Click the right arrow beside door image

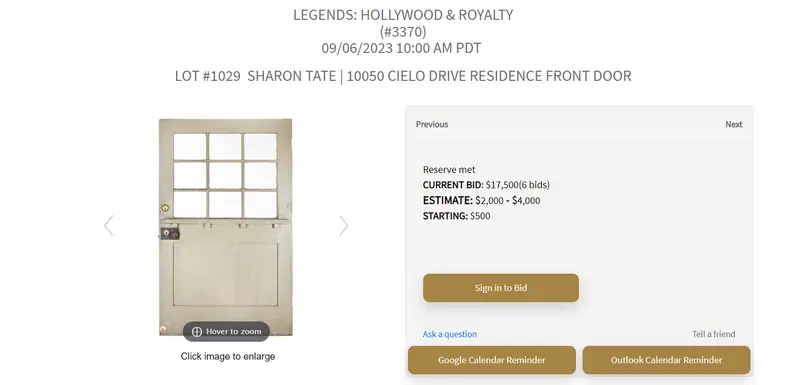click(344, 225)
